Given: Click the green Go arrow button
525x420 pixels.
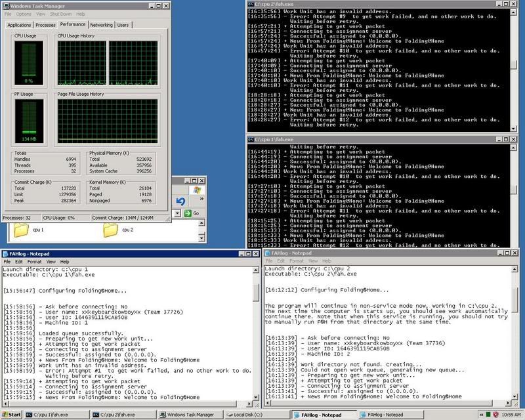Looking at the screenshot, I should [x=188, y=213].
